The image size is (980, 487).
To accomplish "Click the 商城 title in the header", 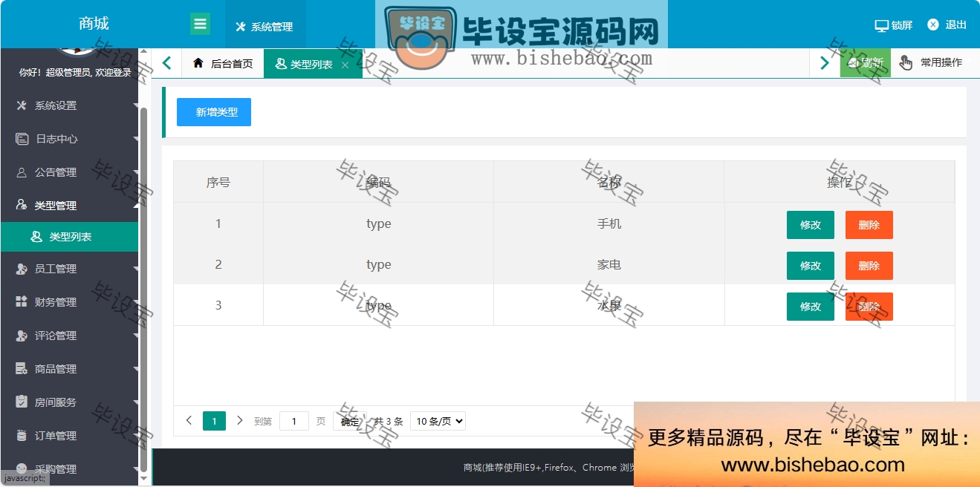I will (94, 24).
